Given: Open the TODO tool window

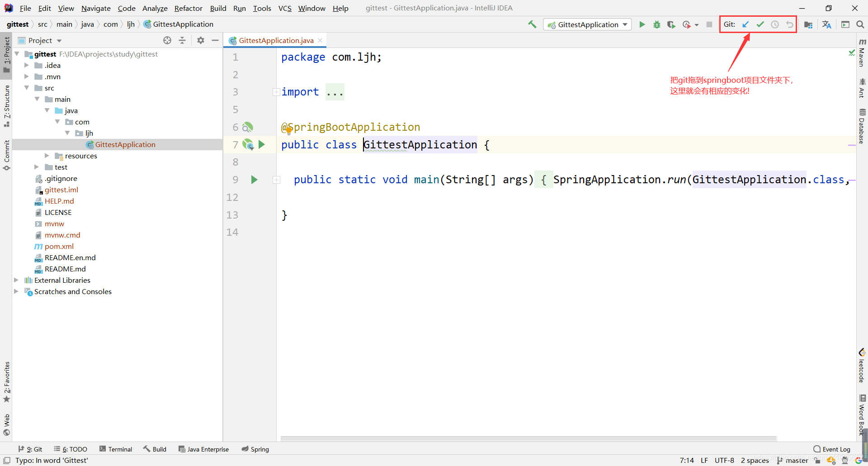Looking at the screenshot, I should coord(71,449).
